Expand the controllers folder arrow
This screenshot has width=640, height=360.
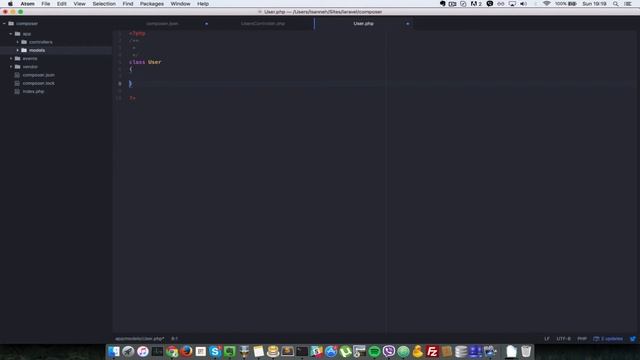[x=18, y=42]
